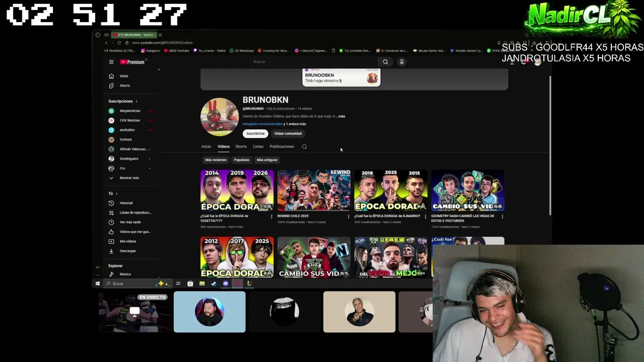Open WhatsApp bookmark in bookmarks bar
The width and height of the screenshot is (644, 362).
coord(242,51)
